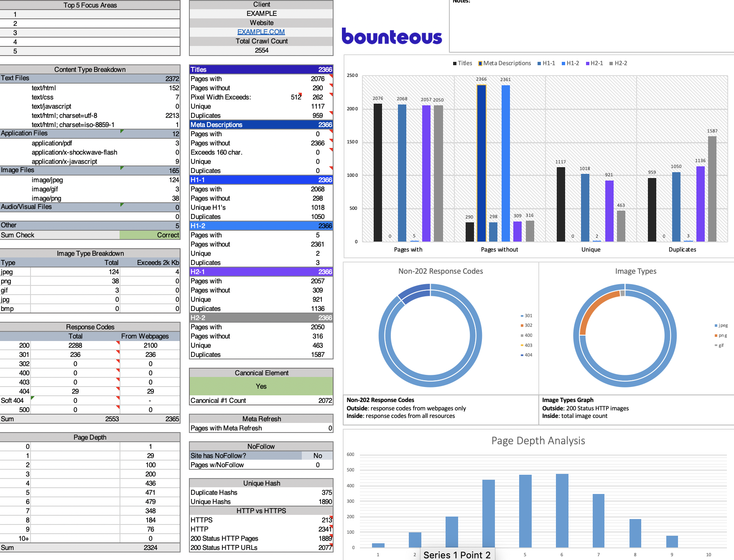
Task: Select the Page Depth Analysis chart title
Action: [x=538, y=440]
